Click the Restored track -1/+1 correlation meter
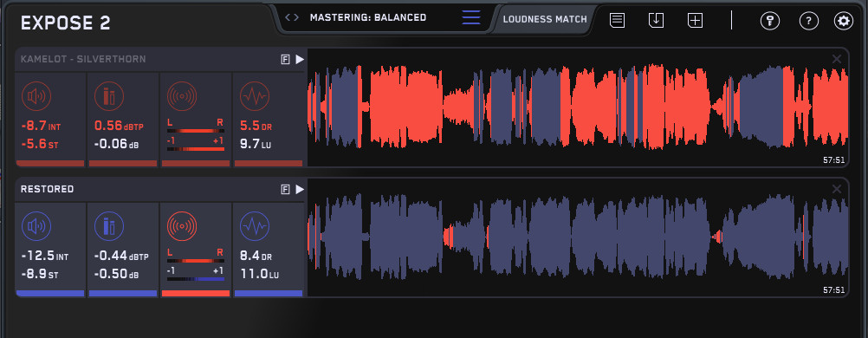868x338 pixels. coord(196,279)
